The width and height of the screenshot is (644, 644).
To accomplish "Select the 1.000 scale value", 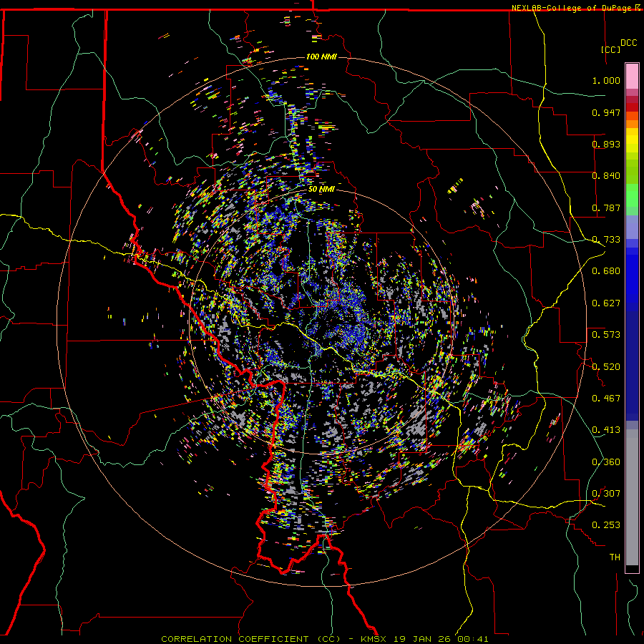I will pyautogui.click(x=606, y=80).
